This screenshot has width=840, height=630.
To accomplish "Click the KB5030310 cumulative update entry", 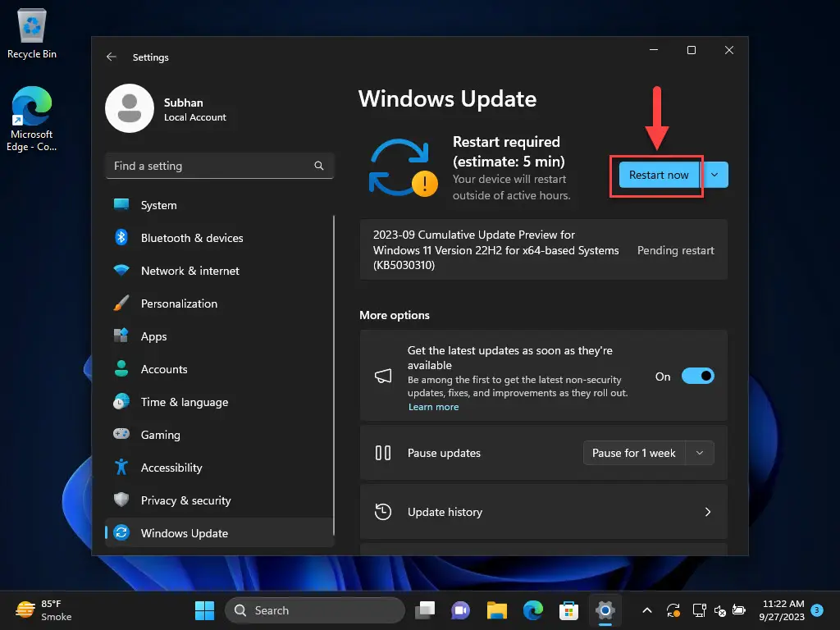I will 543,249.
